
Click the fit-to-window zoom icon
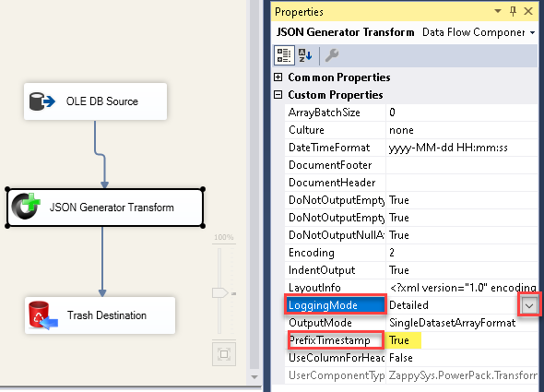coord(224,354)
